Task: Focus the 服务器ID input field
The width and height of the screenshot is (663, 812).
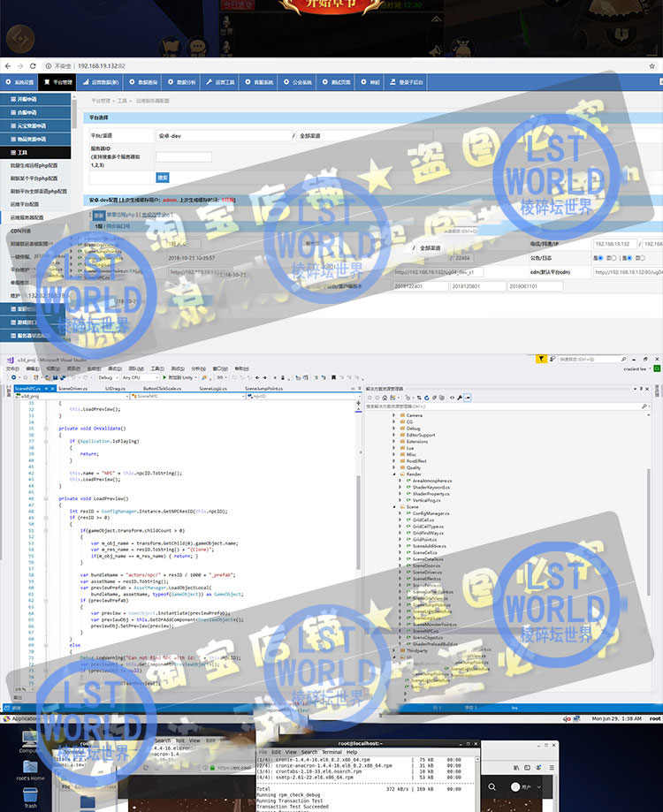Action: point(183,156)
